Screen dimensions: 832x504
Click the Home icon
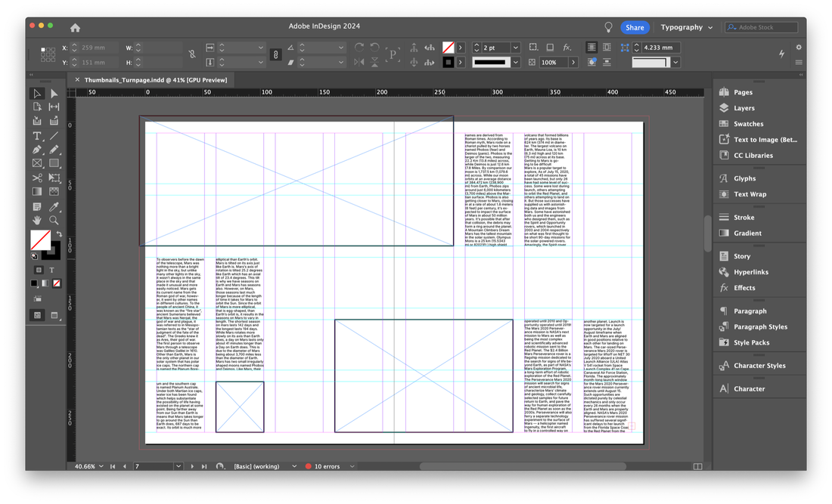tap(76, 27)
